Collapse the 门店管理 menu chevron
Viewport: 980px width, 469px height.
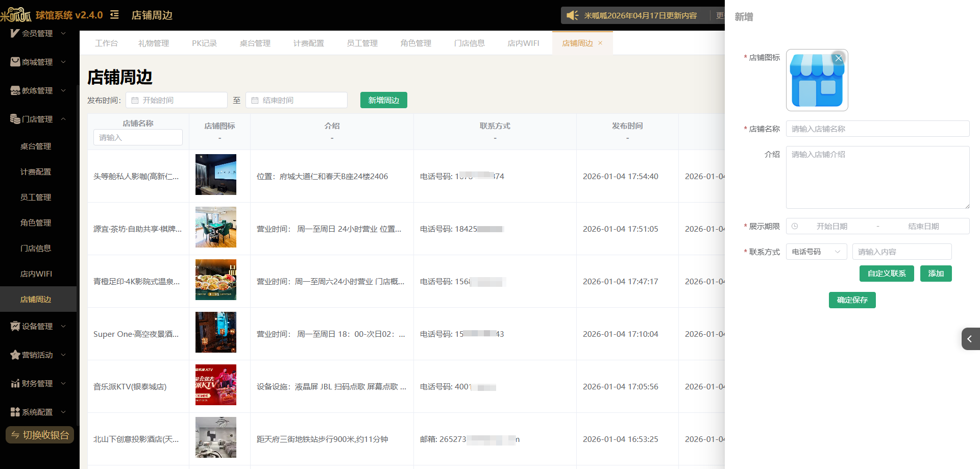coord(63,119)
